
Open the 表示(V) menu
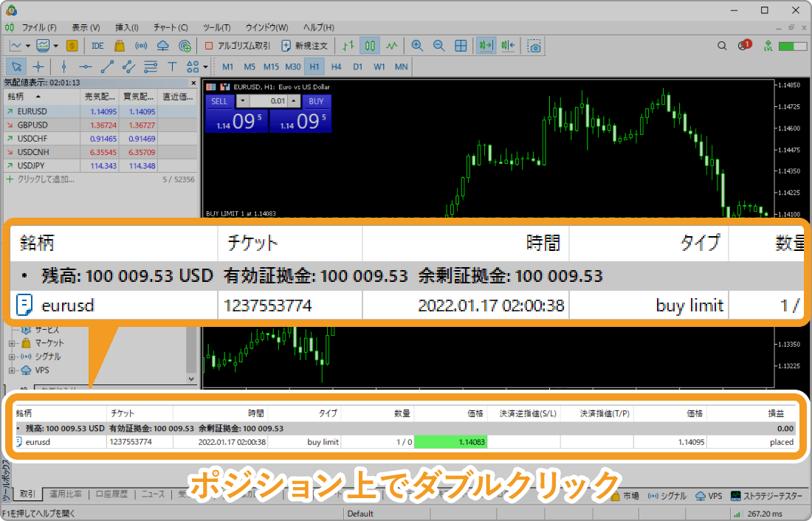click(x=86, y=27)
